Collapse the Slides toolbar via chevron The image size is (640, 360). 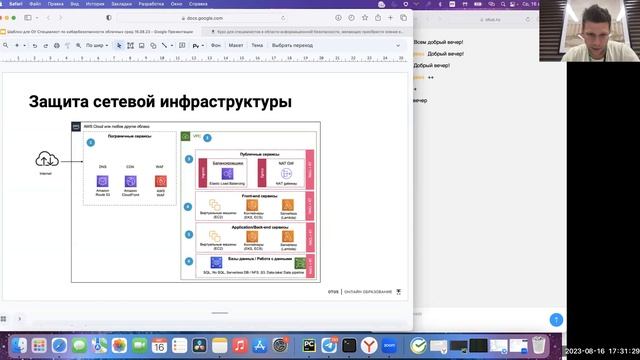[398, 46]
